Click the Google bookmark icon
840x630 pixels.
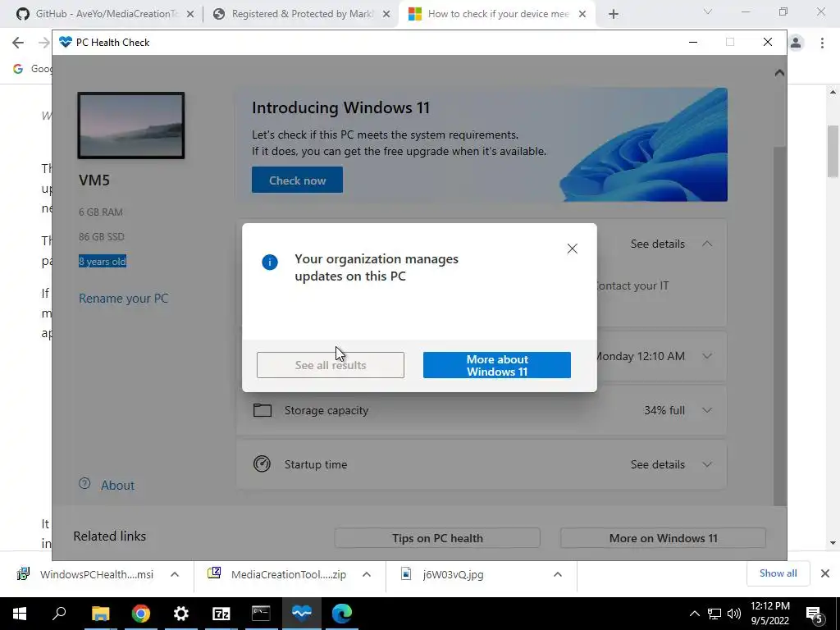[18, 69]
